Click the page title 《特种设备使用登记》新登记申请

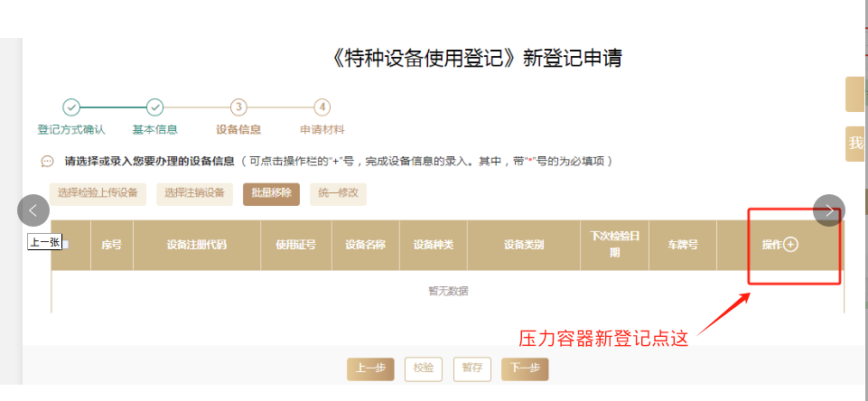[475, 58]
